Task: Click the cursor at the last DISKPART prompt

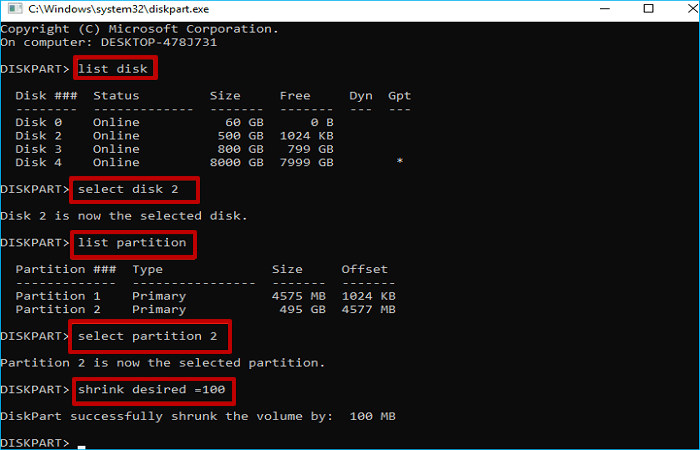Action: [81, 446]
